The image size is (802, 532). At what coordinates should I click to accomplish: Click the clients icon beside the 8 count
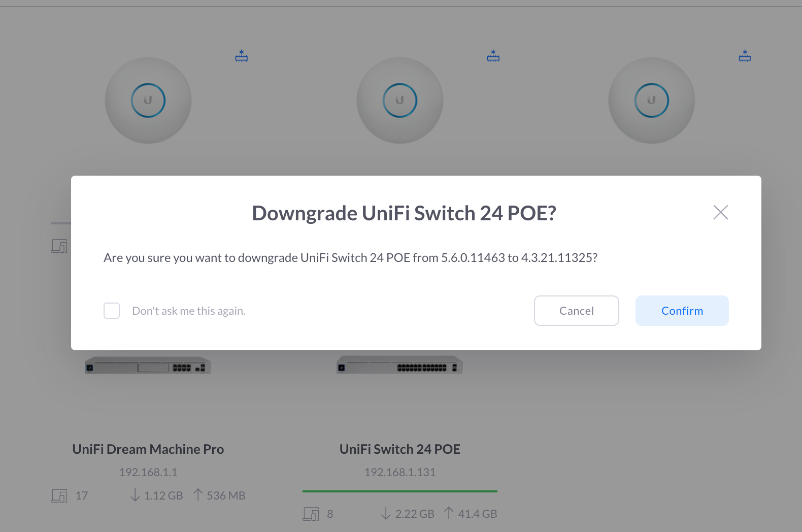pos(311,514)
